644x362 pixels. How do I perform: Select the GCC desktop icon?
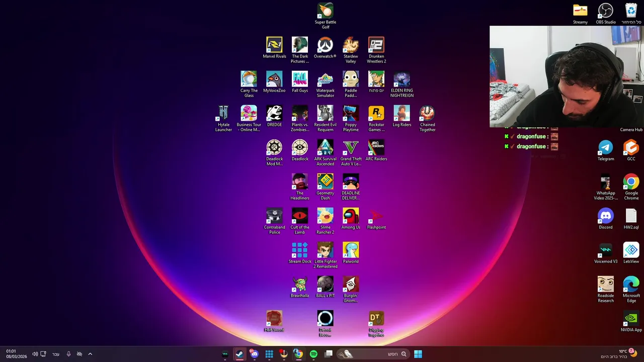tap(631, 150)
